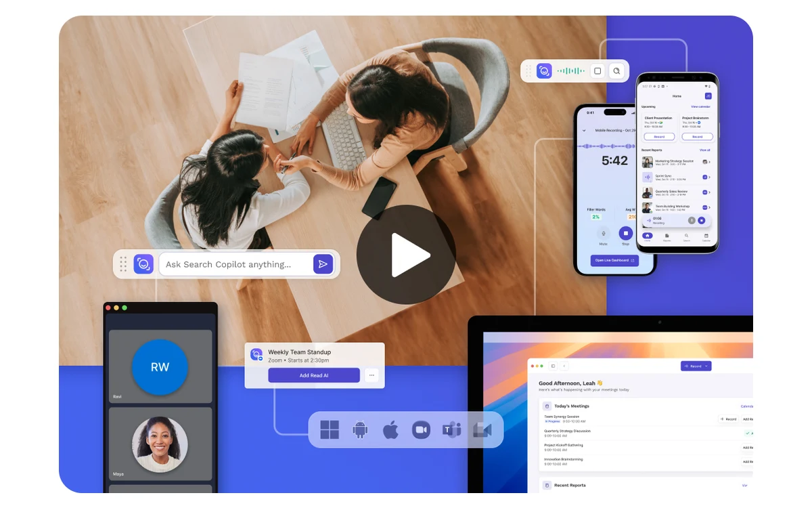The image size is (812, 508).
Task: Send the Search Copilot query arrow
Action: (x=323, y=264)
